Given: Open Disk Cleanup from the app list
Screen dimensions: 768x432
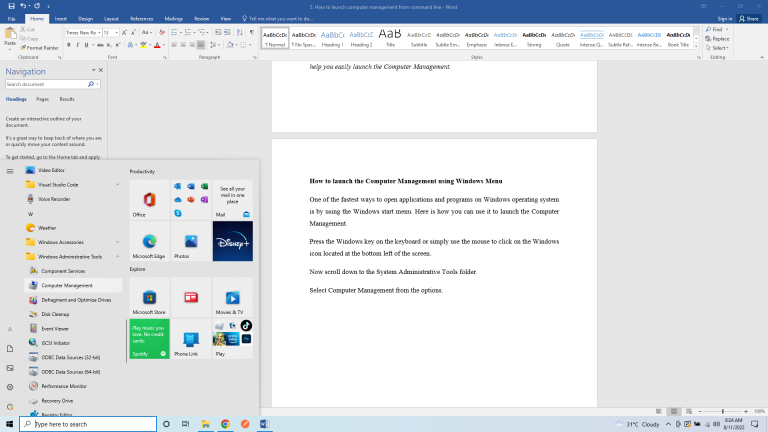Looking at the screenshot, I should tap(55, 314).
